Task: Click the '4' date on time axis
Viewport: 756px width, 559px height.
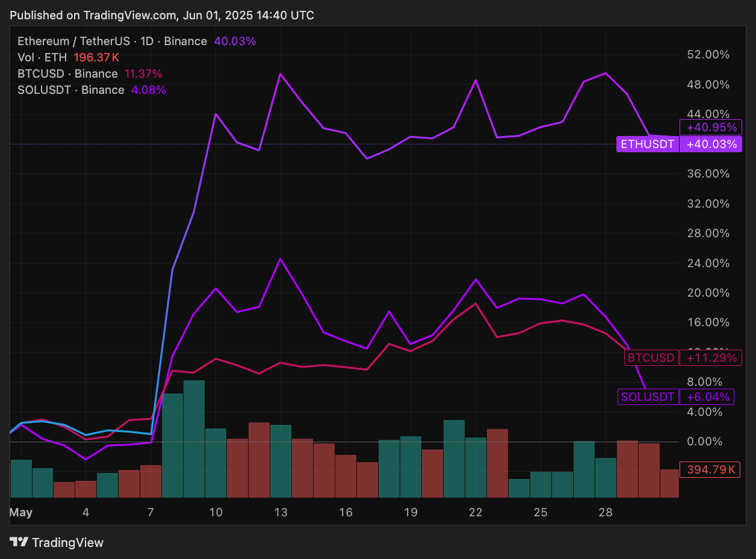Action: [86, 513]
